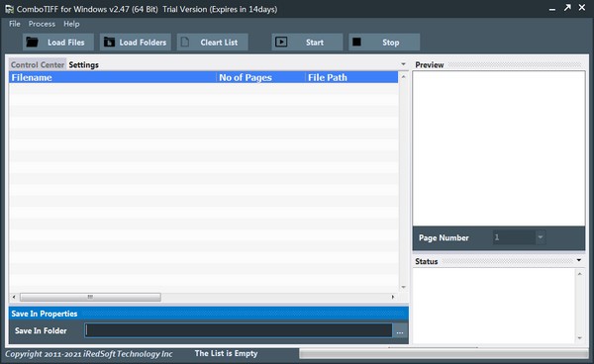The height and width of the screenshot is (364, 594).
Task: Click the Load Files folder icon
Action: [x=33, y=42]
